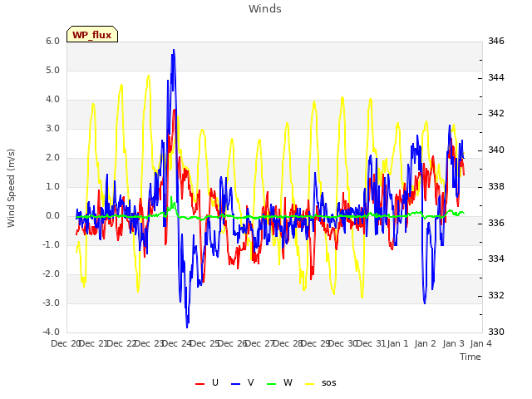Click the blue V legend color marker
The height and width of the screenshot is (399, 532).
[x=235, y=384]
